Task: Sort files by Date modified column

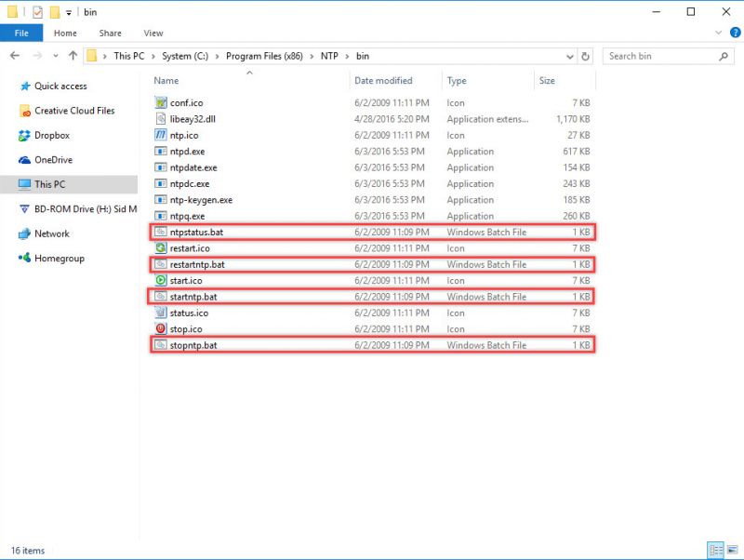Action: coord(382,80)
